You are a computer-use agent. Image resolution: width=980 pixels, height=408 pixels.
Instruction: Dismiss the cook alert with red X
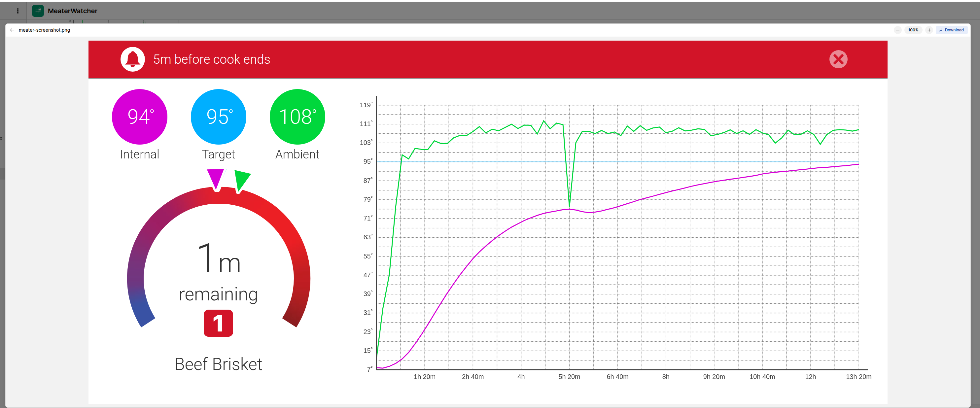[838, 59]
